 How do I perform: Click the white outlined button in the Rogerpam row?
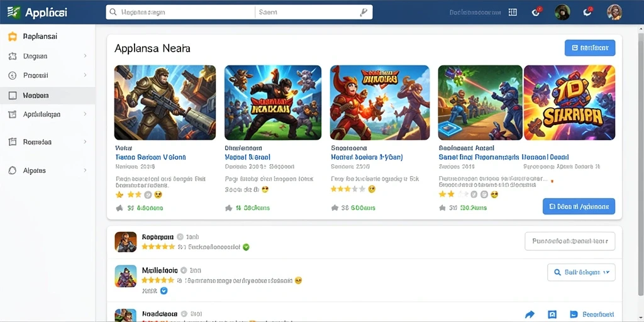(x=570, y=241)
